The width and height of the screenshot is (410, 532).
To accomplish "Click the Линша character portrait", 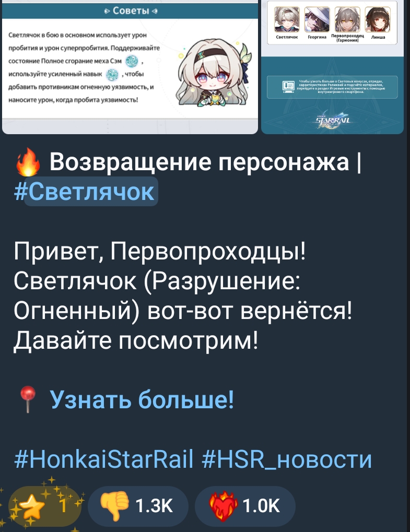I will coord(378,20).
